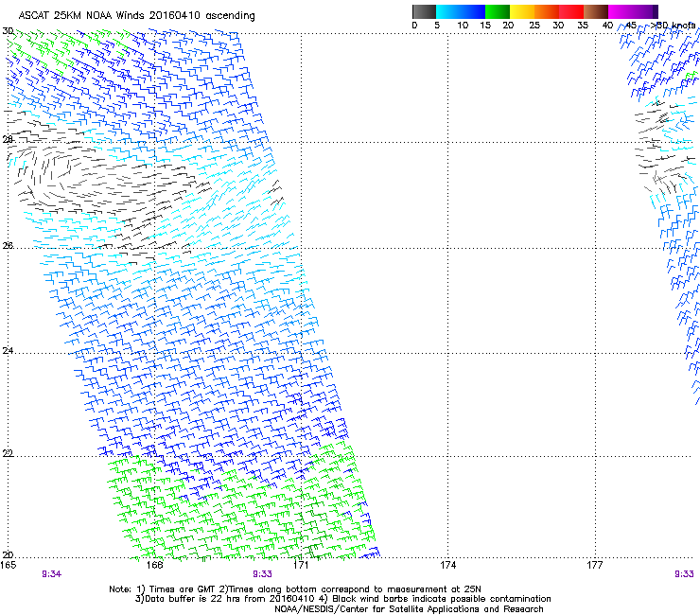Click the longitude label 171
This screenshot has height=615, width=700.
click(x=302, y=565)
